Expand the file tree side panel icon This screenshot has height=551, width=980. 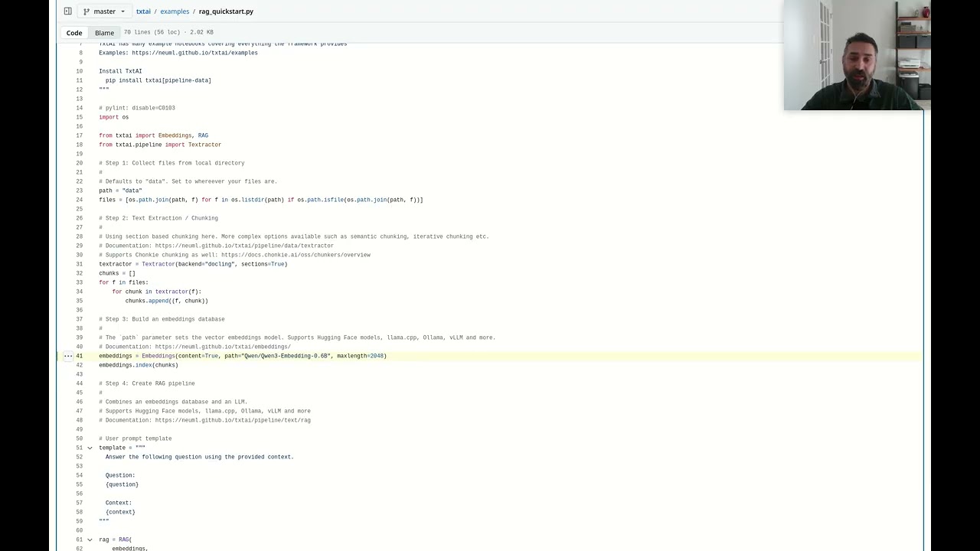tap(67, 11)
